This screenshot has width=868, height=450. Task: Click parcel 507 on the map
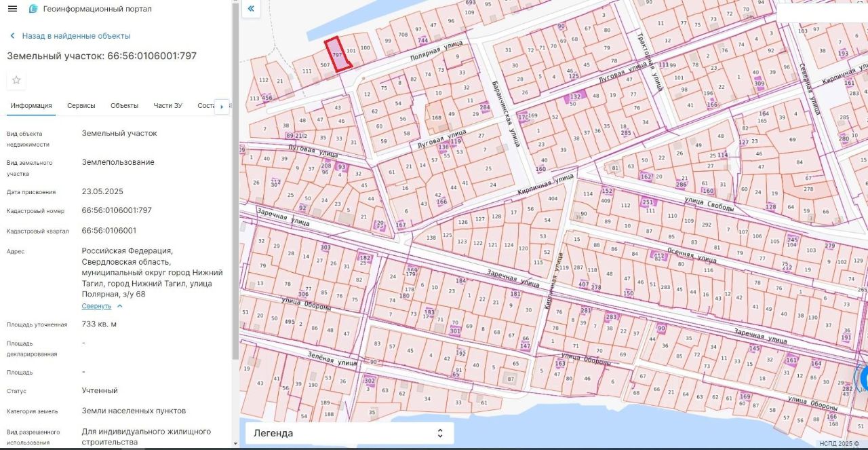coord(325,66)
